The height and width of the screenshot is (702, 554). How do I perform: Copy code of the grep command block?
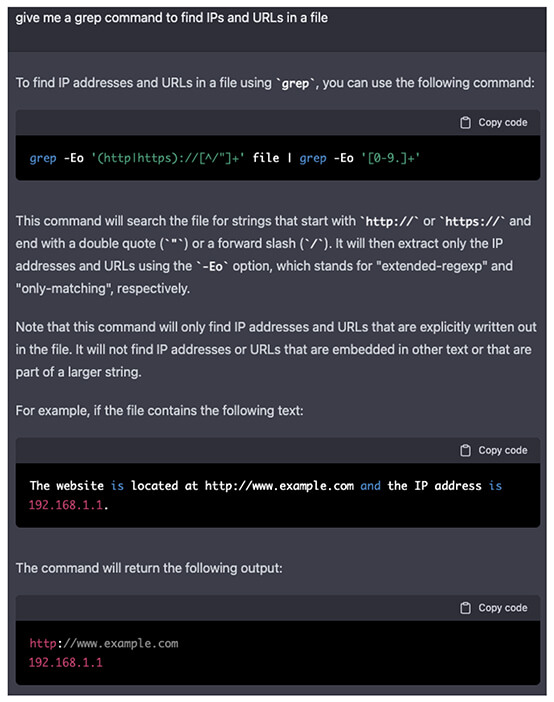(x=494, y=122)
